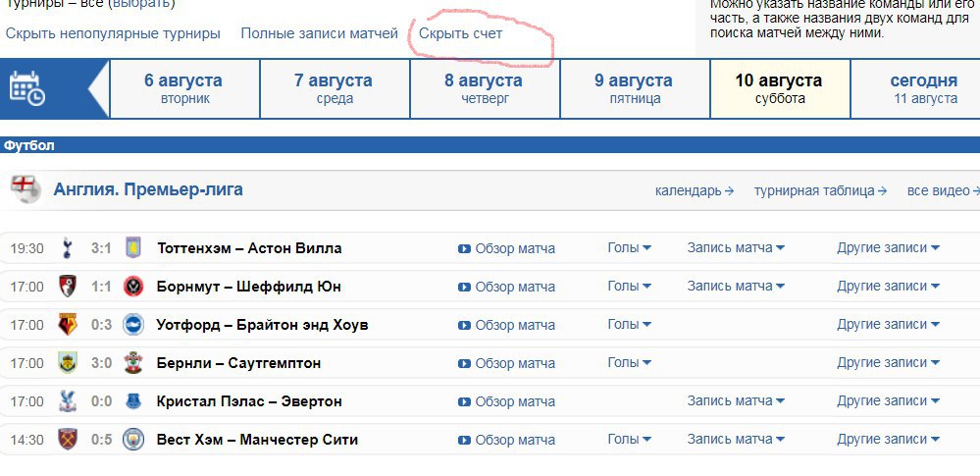Click the 0:5 score in Вест Хэм row
Screen dimensions: 980x476
point(101,439)
